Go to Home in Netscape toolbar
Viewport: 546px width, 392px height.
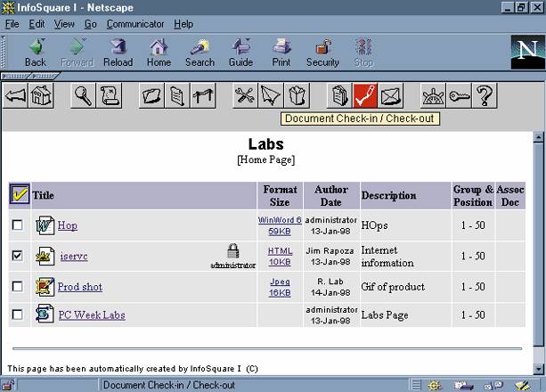coord(159,53)
